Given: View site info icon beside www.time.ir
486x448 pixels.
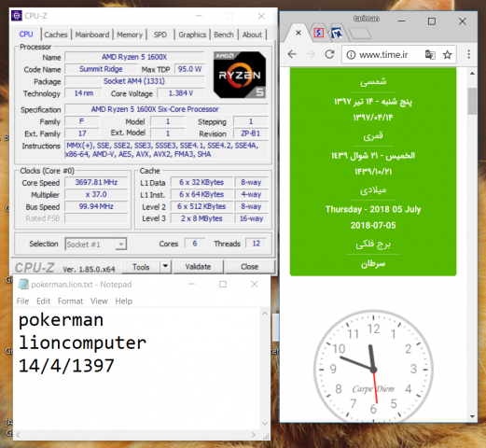Looking at the screenshot, I should [351, 55].
